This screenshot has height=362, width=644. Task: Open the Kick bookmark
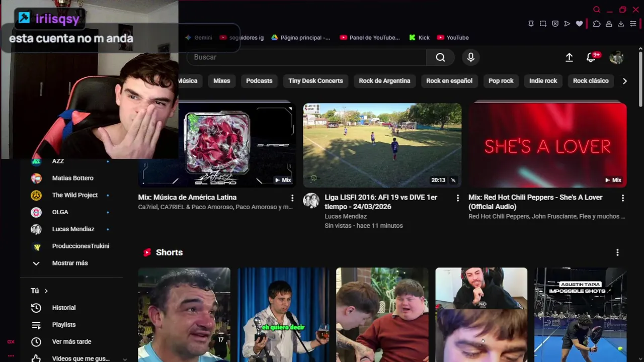pos(420,38)
